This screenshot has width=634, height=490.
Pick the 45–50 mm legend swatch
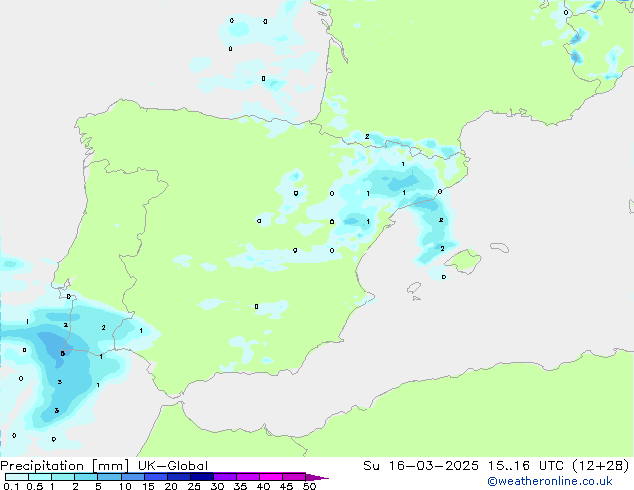[294, 477]
